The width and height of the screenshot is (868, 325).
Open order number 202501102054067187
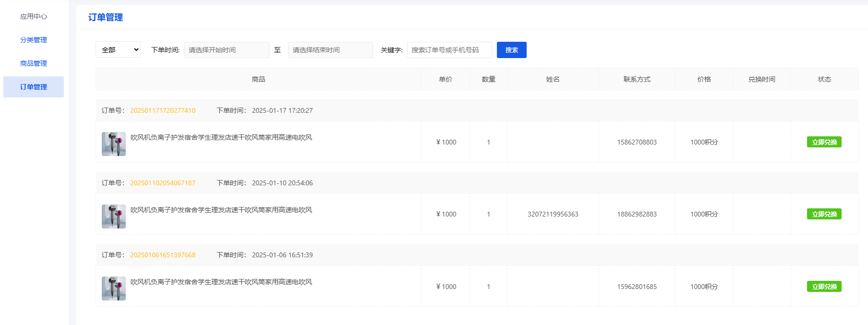(163, 183)
